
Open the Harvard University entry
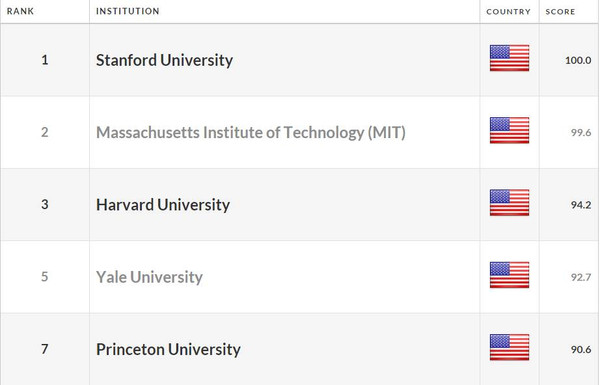(163, 205)
